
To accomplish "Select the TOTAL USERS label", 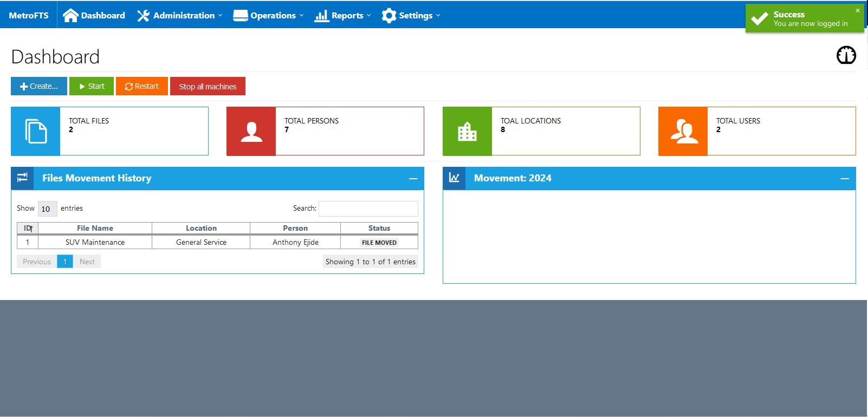I will pos(738,121).
